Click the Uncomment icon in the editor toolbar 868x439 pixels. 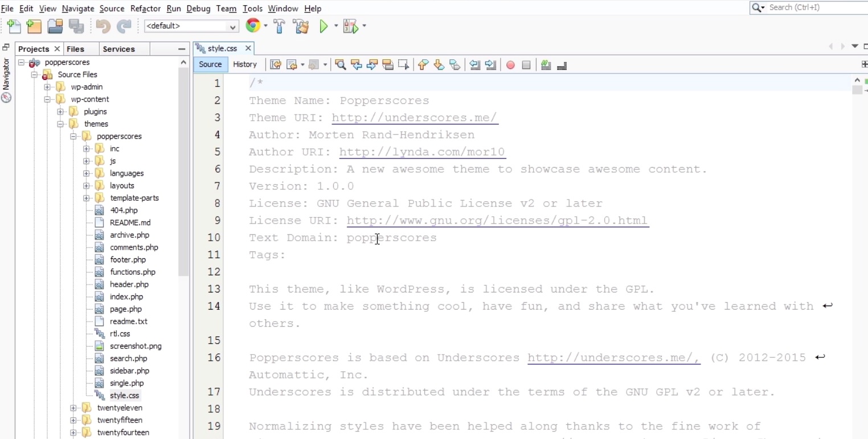pos(562,65)
